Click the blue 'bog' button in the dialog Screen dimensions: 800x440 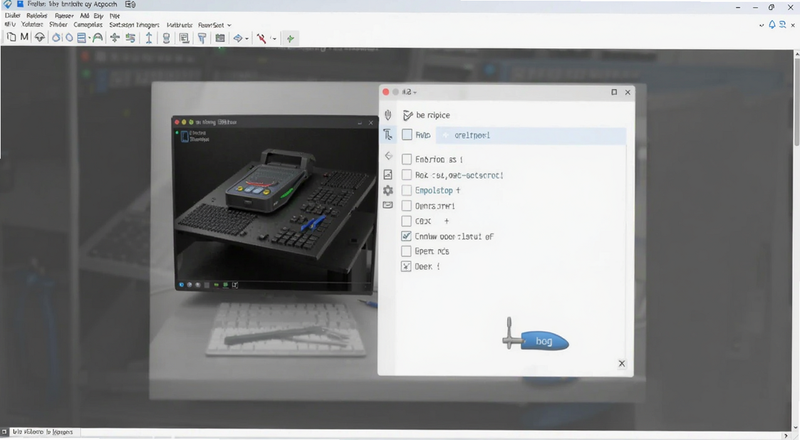[x=544, y=341]
